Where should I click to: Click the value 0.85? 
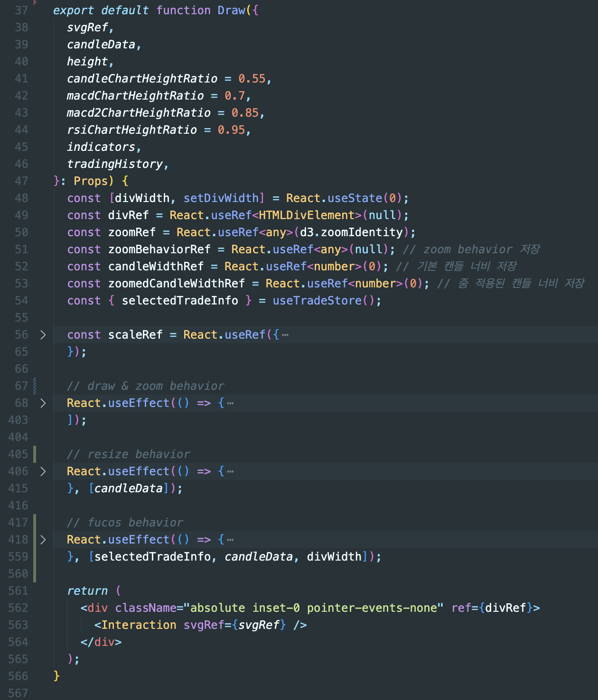click(245, 113)
